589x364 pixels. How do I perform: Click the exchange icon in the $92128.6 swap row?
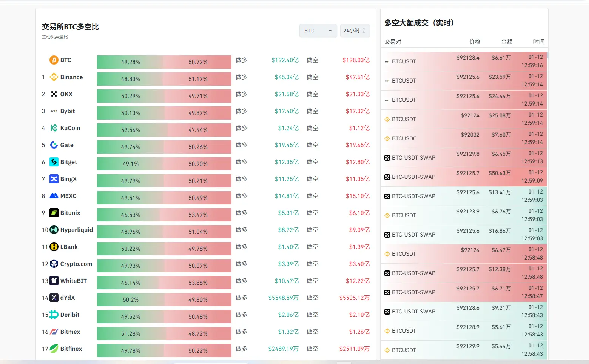tap(387, 312)
